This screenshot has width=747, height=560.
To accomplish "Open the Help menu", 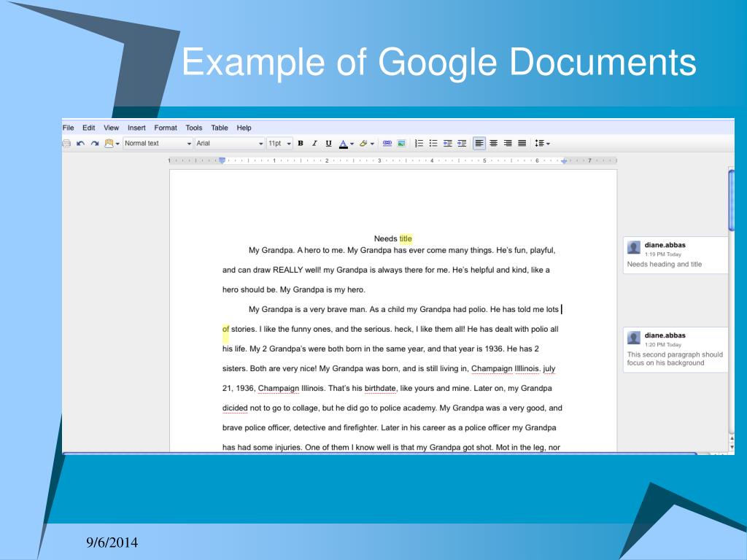I will (x=244, y=128).
